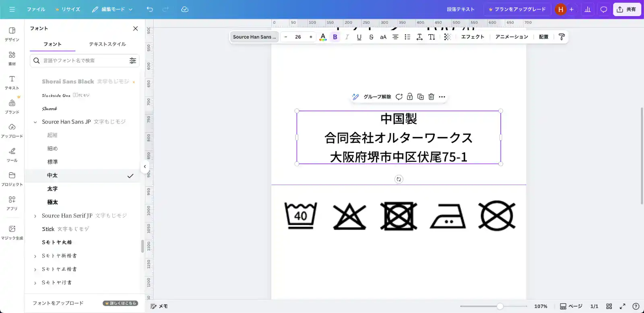The height and width of the screenshot is (313, 644).
Task: Click the strikethrough formatting icon
Action: point(371,37)
